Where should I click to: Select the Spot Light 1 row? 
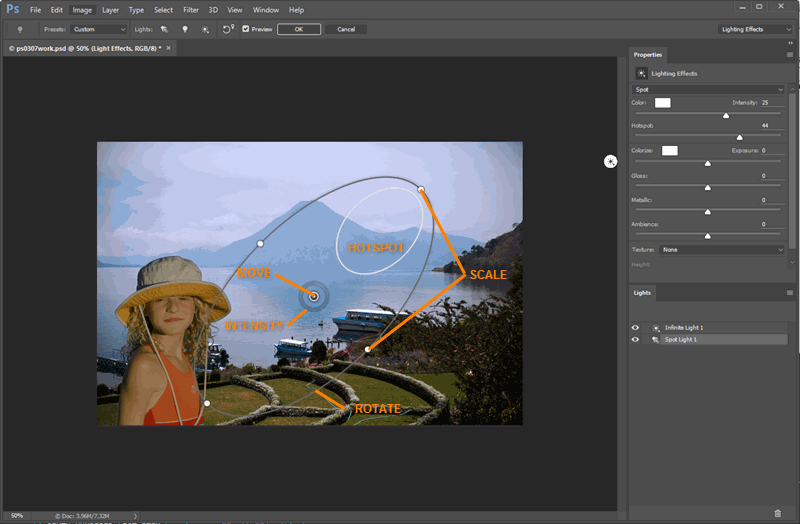point(709,340)
